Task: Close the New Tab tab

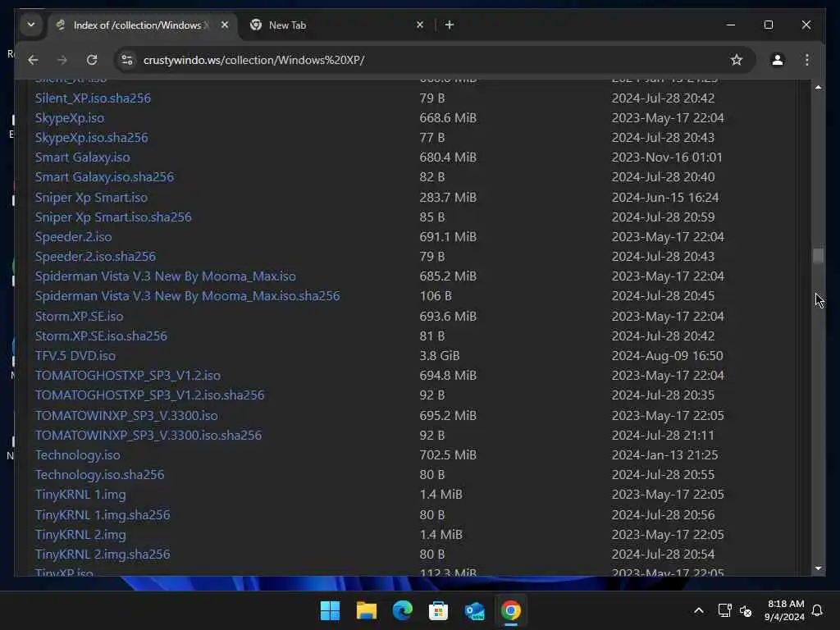Action: [420, 25]
